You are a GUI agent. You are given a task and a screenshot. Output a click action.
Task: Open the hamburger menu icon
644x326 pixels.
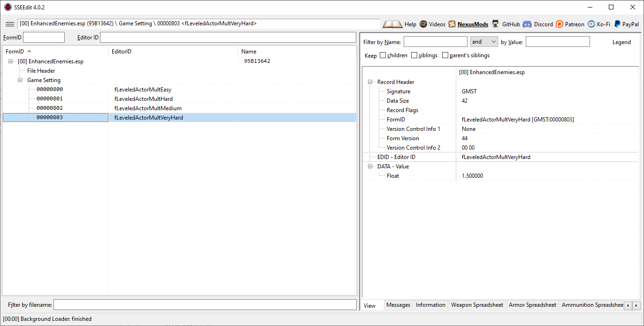9,24
